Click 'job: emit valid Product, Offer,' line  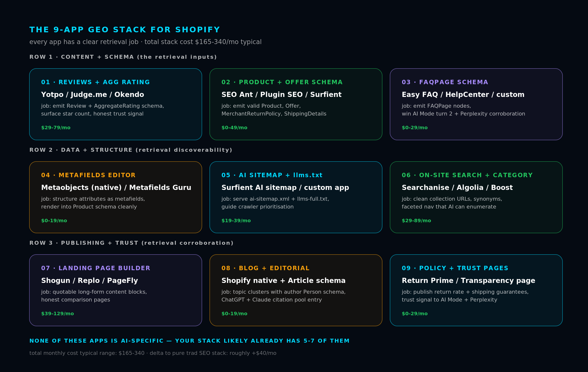point(261,106)
